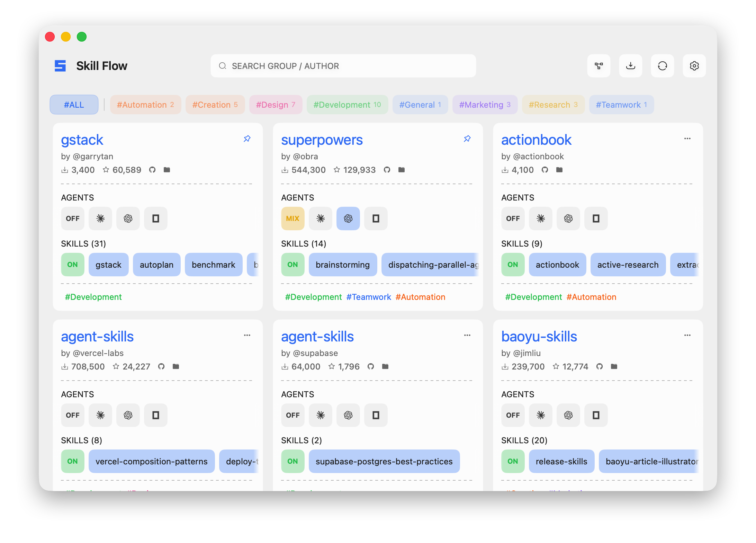Click the brainstorming skill chip
This screenshot has width=756, height=543.
tap(342, 265)
